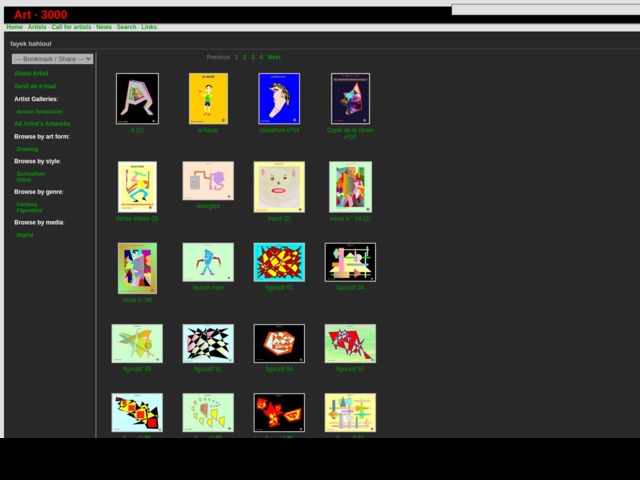Open the Call for artists menu item
The width and height of the screenshot is (640, 480).
click(71, 27)
